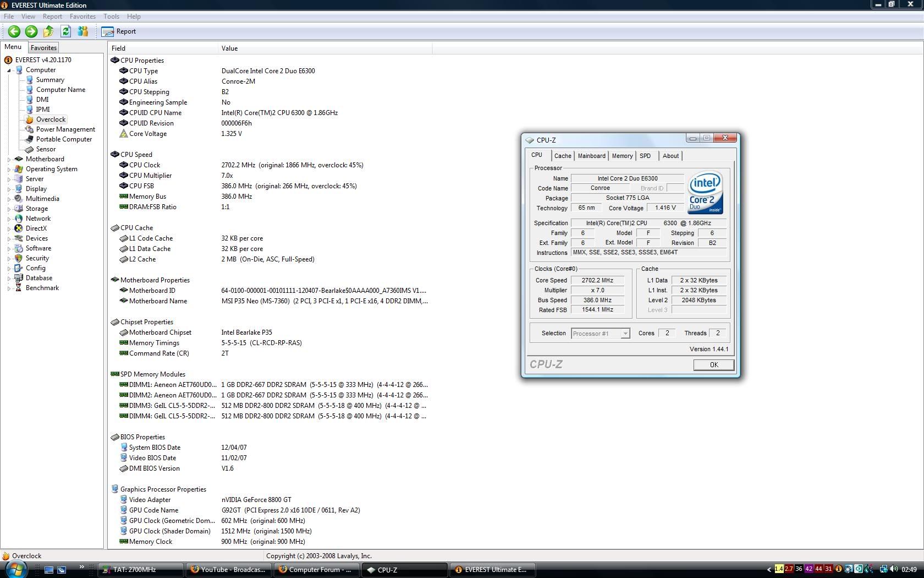The height and width of the screenshot is (578, 924).
Task: Select the CPU Clock row
Action: [x=269, y=165]
